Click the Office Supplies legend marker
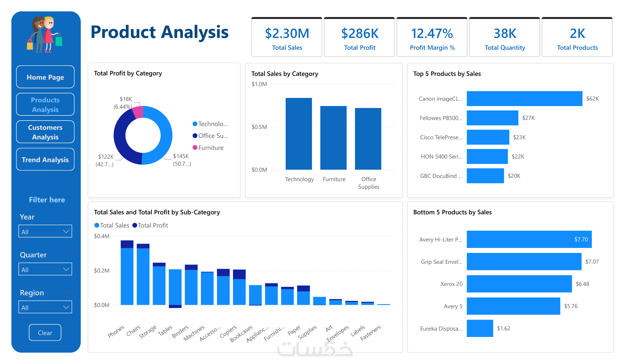Screen dimensions: 630x364 coord(195,136)
